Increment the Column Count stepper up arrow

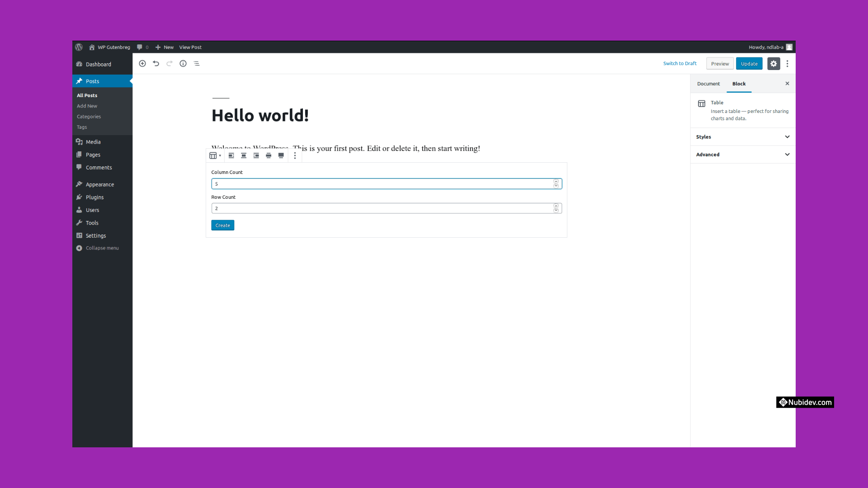pyautogui.click(x=556, y=182)
